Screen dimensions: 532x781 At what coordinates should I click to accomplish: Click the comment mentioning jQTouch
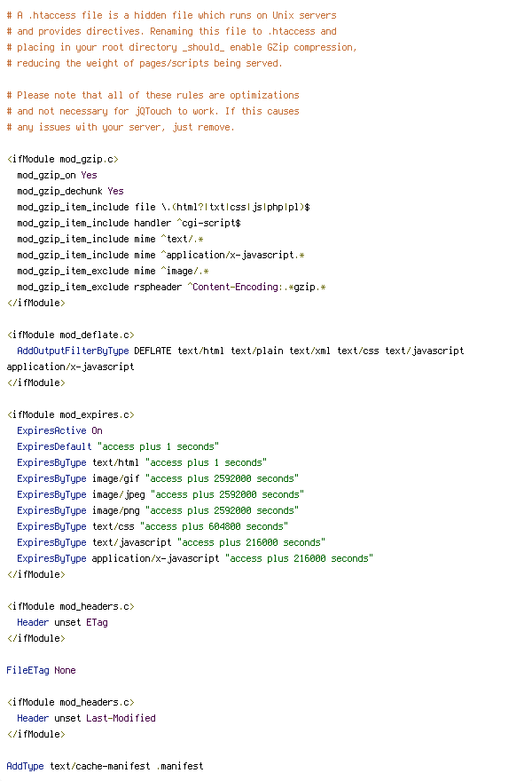click(153, 111)
